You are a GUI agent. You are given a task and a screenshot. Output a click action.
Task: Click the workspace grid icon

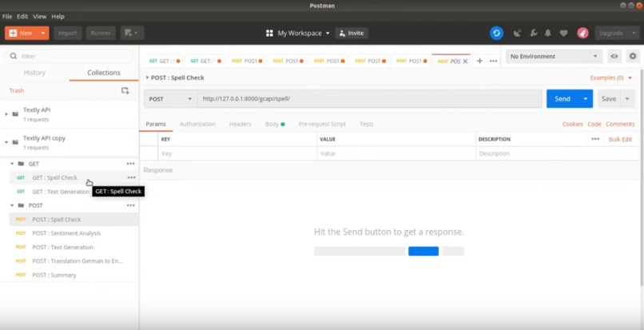[x=269, y=34]
